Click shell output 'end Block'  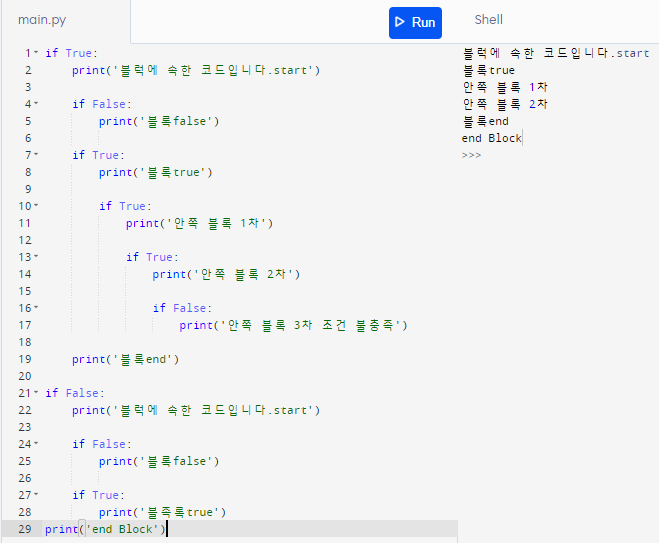pyautogui.click(x=491, y=138)
